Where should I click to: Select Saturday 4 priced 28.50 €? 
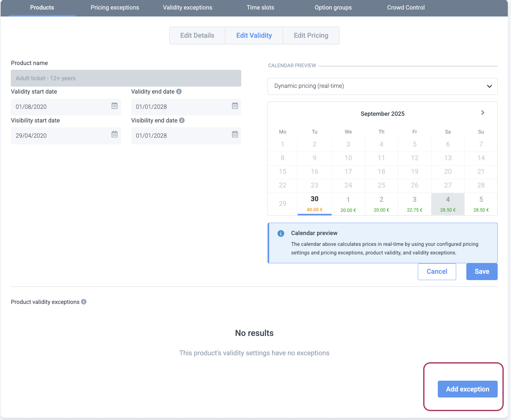[448, 204]
